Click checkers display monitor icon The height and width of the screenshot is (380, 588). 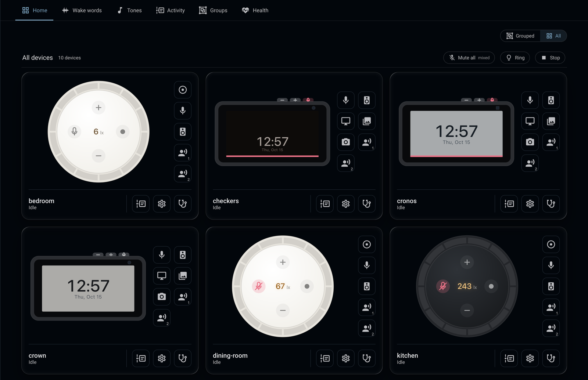point(346,121)
